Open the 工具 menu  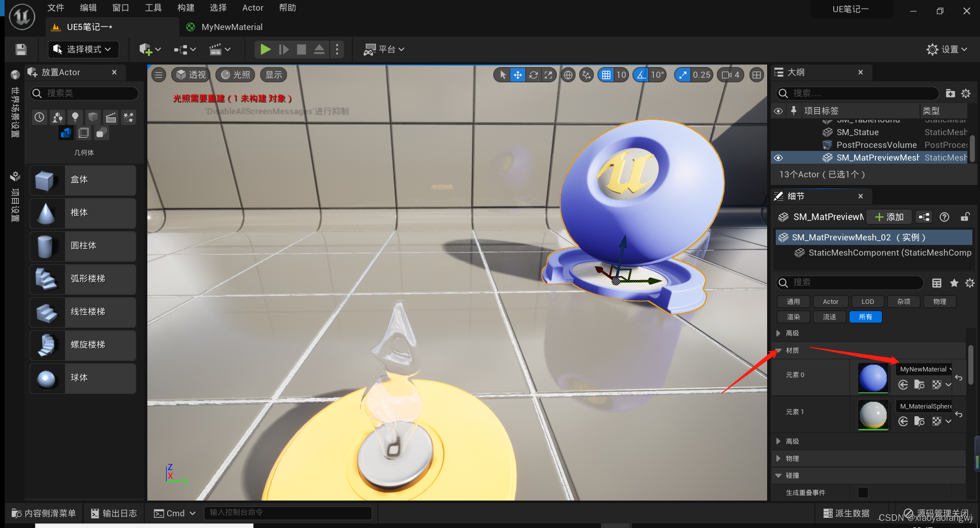tap(153, 8)
